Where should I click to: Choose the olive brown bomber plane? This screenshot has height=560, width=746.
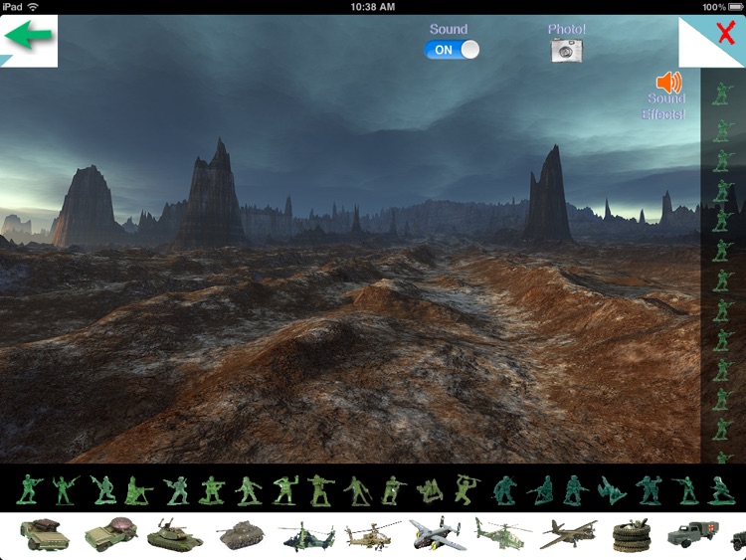coord(569,534)
